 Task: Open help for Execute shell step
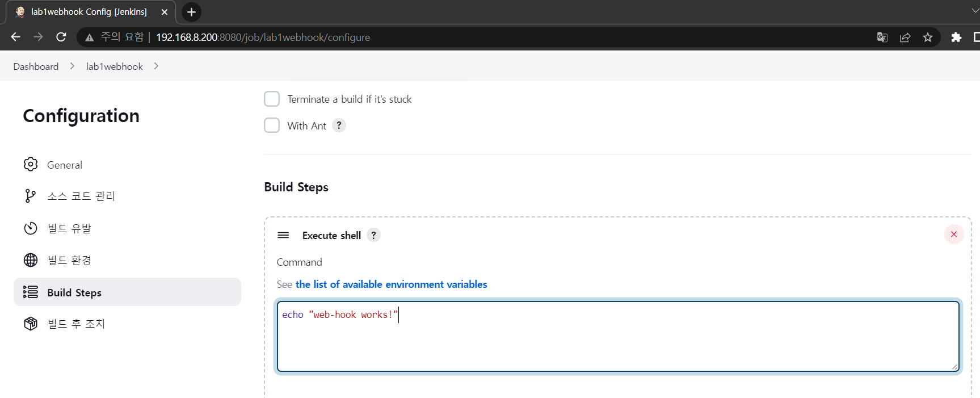click(373, 235)
